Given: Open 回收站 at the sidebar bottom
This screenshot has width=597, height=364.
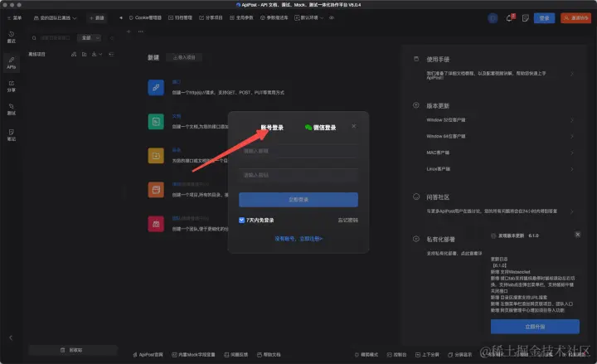Looking at the screenshot, I should click(x=72, y=350).
